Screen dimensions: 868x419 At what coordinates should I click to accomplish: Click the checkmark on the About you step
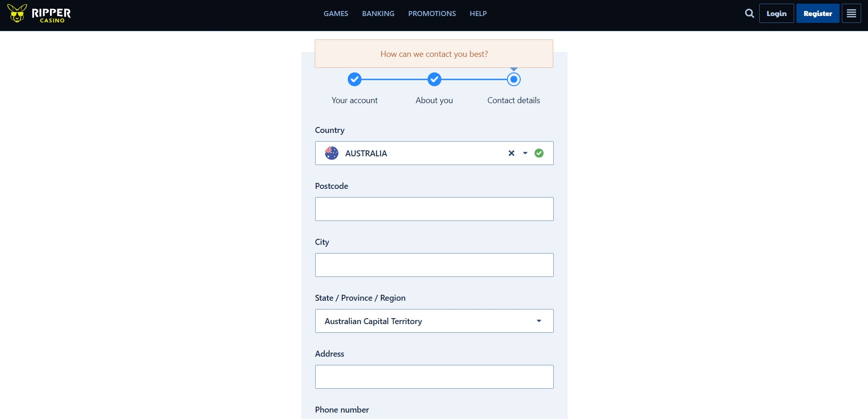tap(434, 79)
